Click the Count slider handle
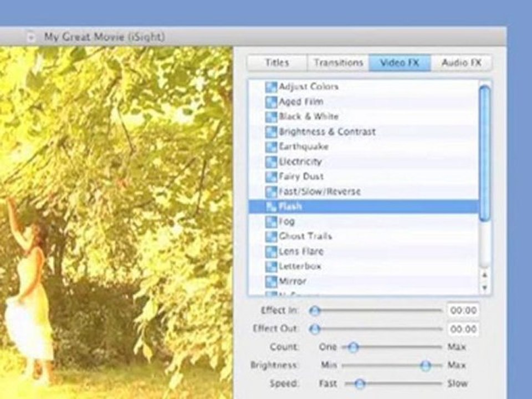 [x=353, y=347]
